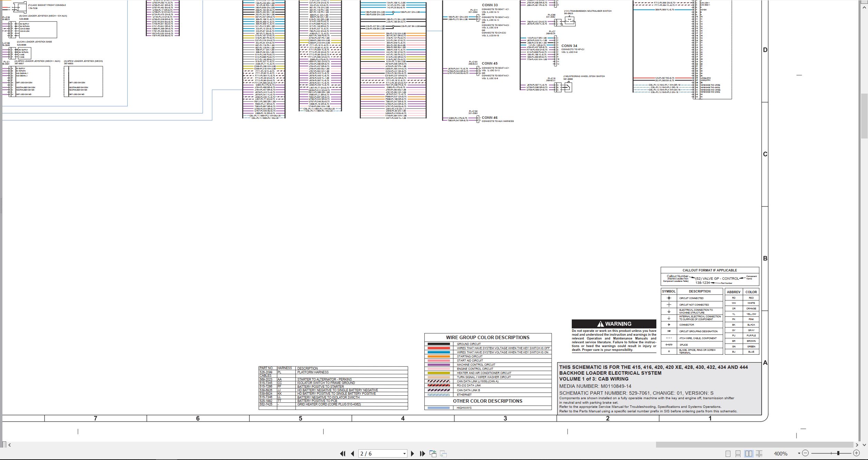Click the orange STARTING CIRCUIT swatch
Viewport: 868px width, 460px height.
pyautogui.click(x=438, y=356)
